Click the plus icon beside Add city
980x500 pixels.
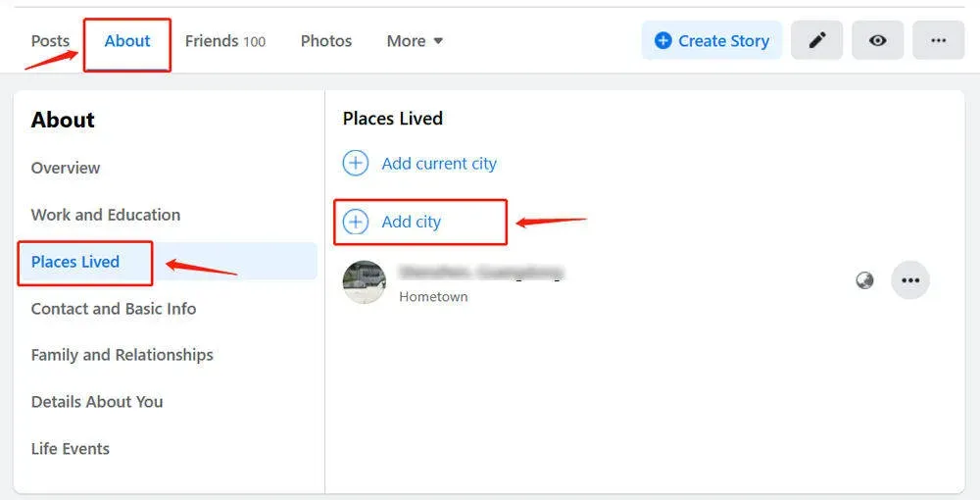pos(356,222)
